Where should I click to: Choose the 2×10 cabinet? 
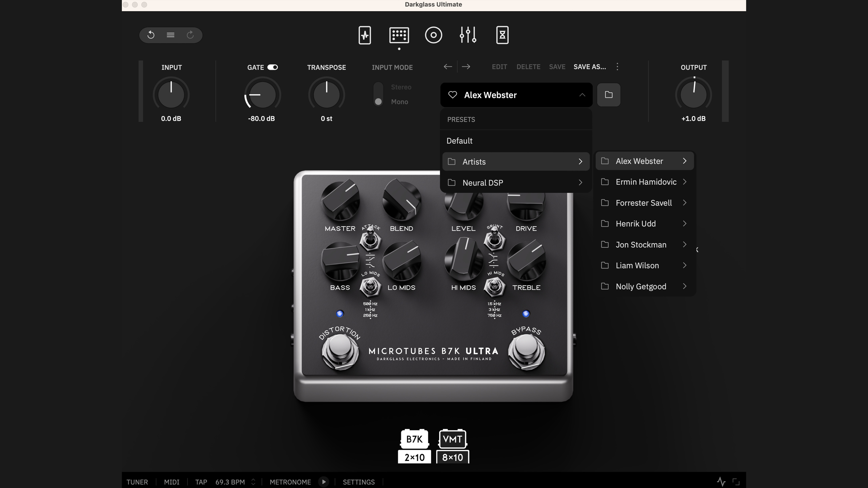[x=414, y=457]
